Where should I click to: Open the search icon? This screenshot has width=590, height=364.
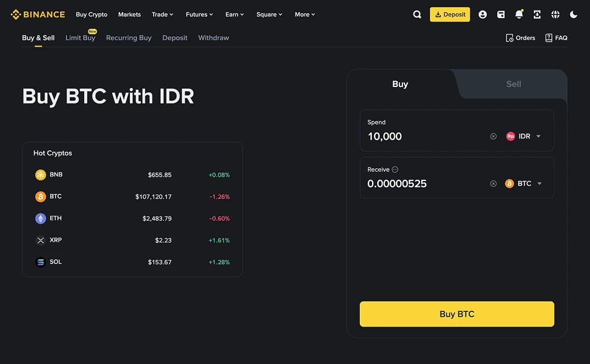pyautogui.click(x=417, y=14)
